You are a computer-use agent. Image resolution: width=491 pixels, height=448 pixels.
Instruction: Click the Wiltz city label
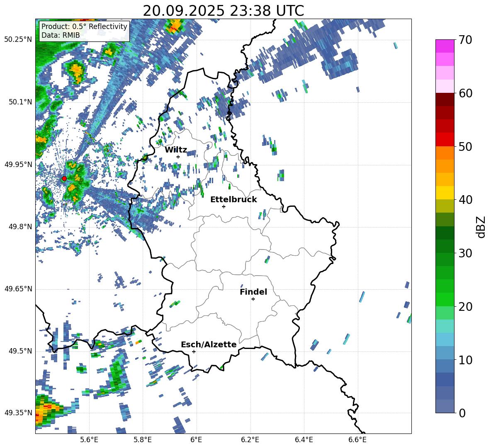coord(176,150)
